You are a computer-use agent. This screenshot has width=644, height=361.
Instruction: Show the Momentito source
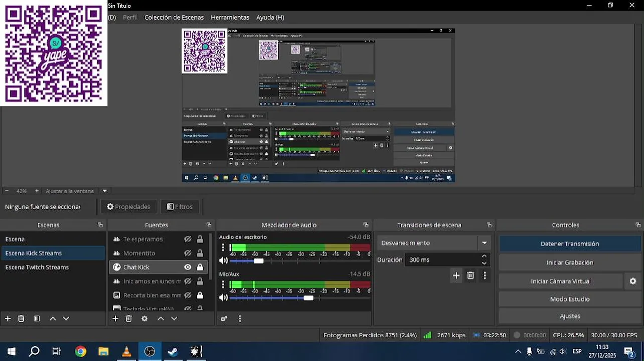[x=188, y=253]
